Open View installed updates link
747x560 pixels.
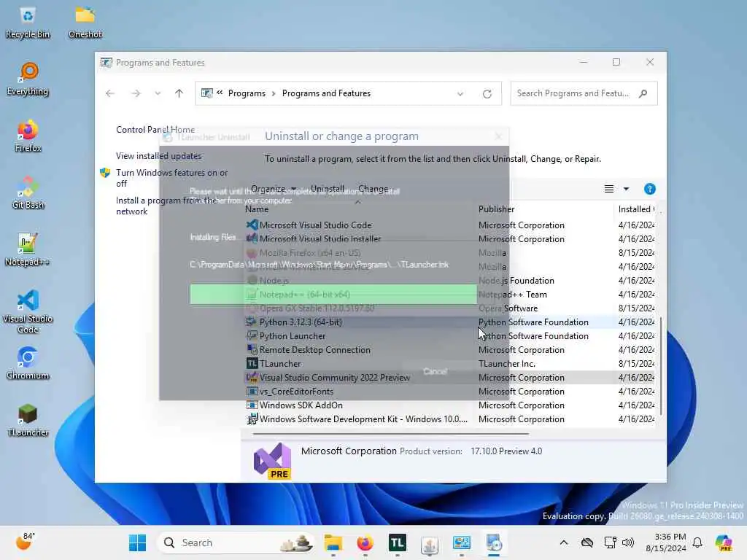[158, 156]
